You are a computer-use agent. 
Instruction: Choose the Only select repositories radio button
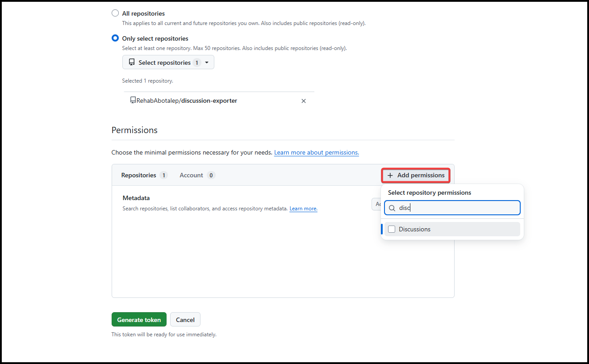(x=115, y=38)
